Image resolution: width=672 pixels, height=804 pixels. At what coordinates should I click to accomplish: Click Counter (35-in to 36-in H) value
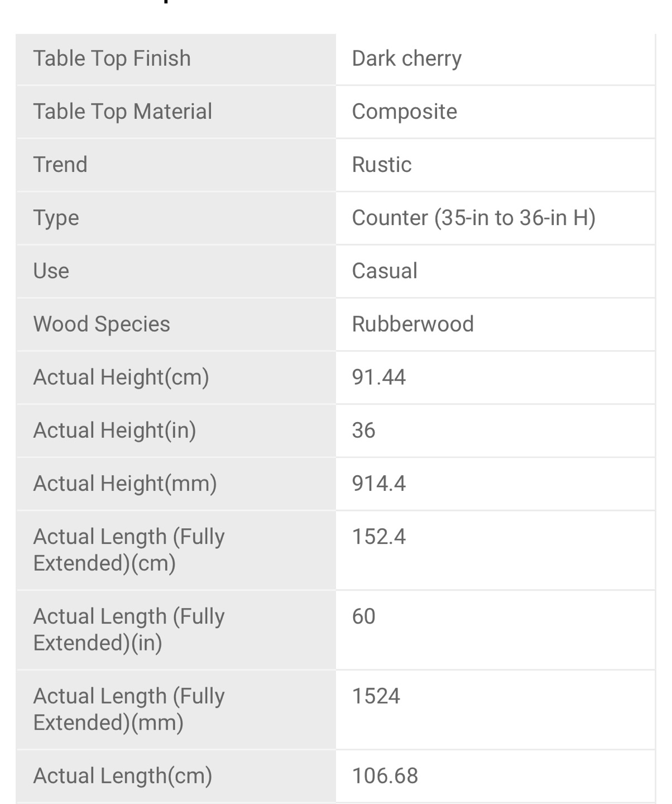click(x=474, y=218)
